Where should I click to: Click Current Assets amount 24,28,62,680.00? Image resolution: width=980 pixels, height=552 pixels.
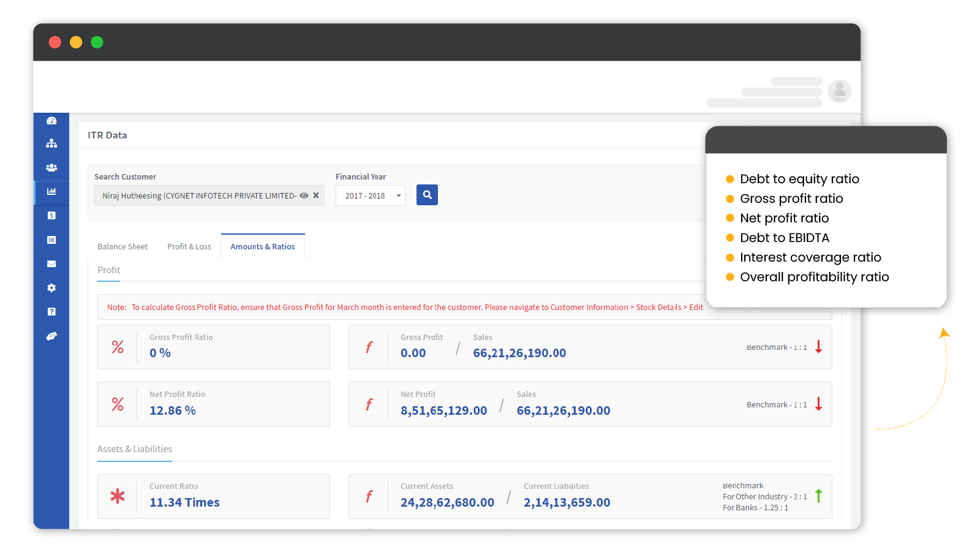click(x=447, y=502)
